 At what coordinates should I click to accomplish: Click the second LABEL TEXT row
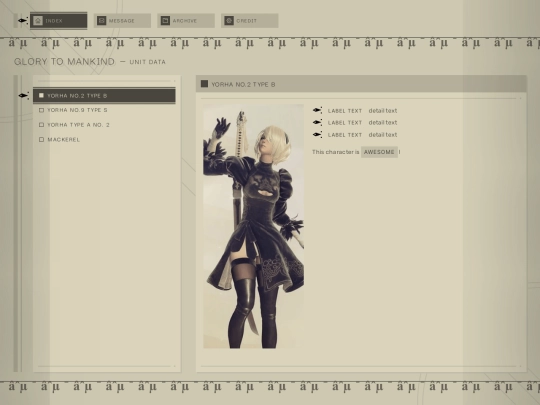[355, 123]
